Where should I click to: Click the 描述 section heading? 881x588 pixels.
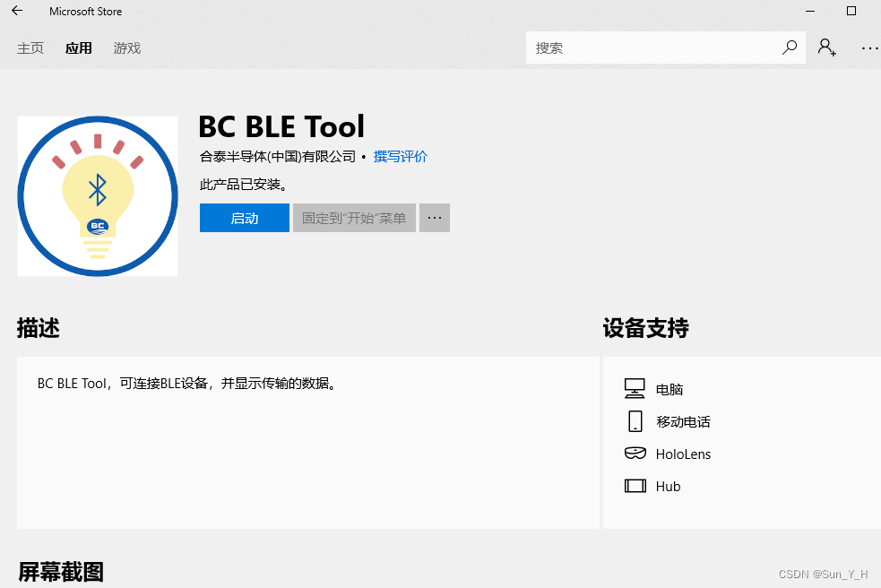click(x=39, y=328)
